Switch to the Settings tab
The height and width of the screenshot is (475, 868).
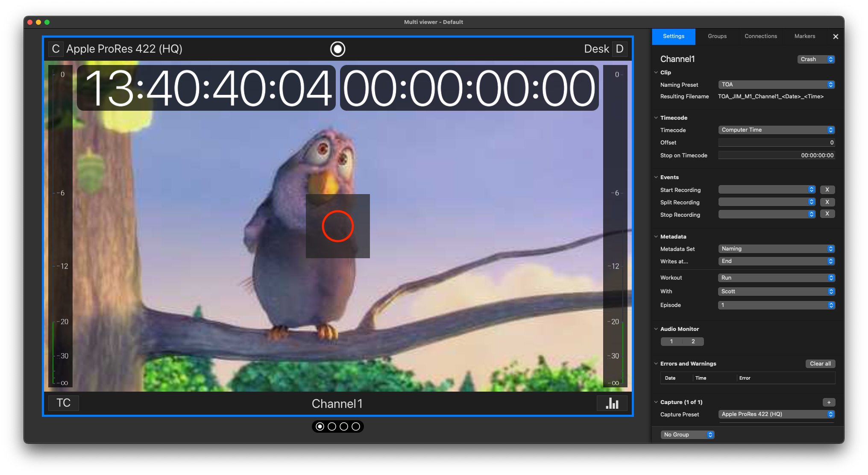[674, 36]
